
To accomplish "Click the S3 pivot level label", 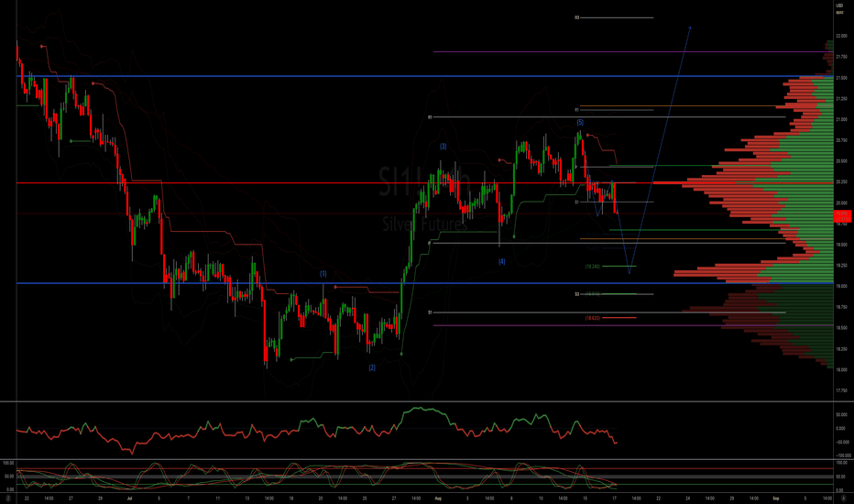I will [576, 294].
